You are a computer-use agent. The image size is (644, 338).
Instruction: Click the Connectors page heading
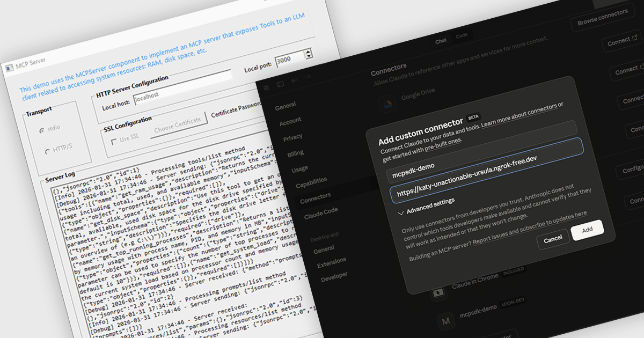[x=389, y=69]
